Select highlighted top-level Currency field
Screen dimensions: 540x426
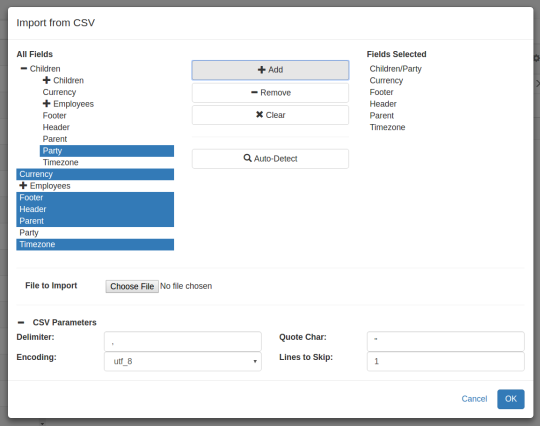pos(95,174)
